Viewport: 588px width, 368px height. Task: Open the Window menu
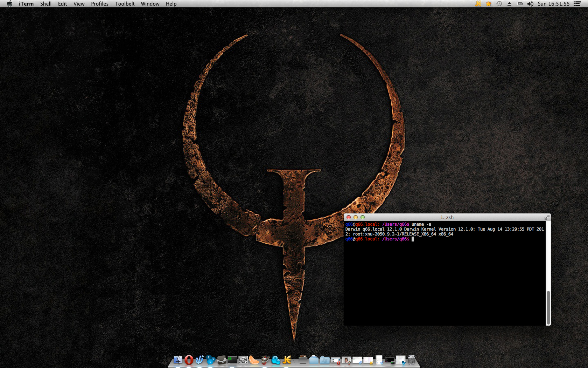150,4
